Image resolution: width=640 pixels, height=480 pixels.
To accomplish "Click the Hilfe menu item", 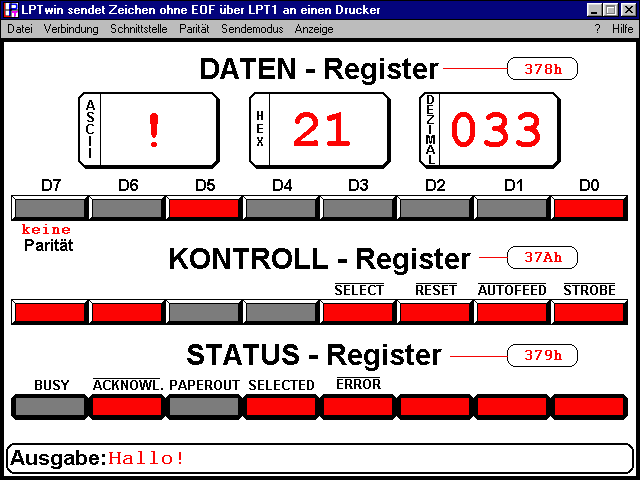I will (622, 29).
